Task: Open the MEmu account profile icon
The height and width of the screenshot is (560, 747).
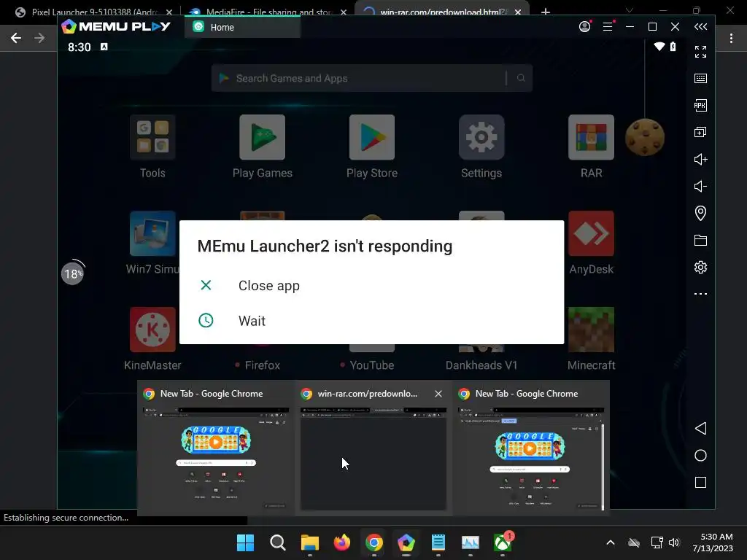Action: [584, 27]
